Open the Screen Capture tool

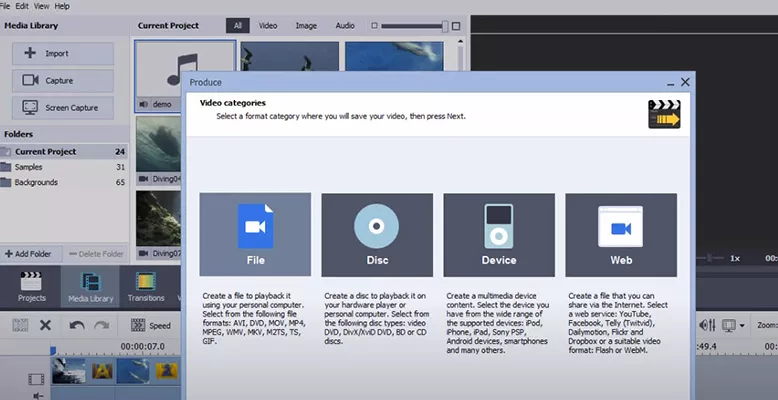[63, 108]
